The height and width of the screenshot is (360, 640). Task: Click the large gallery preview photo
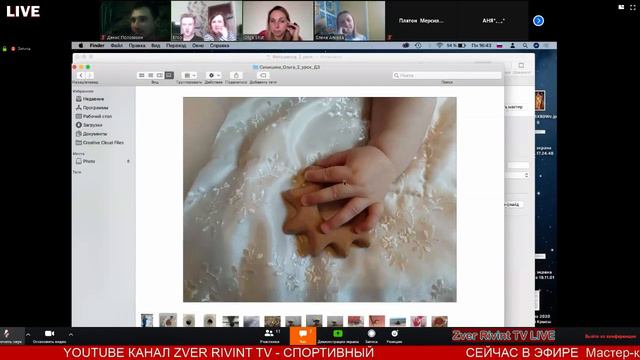[320, 200]
